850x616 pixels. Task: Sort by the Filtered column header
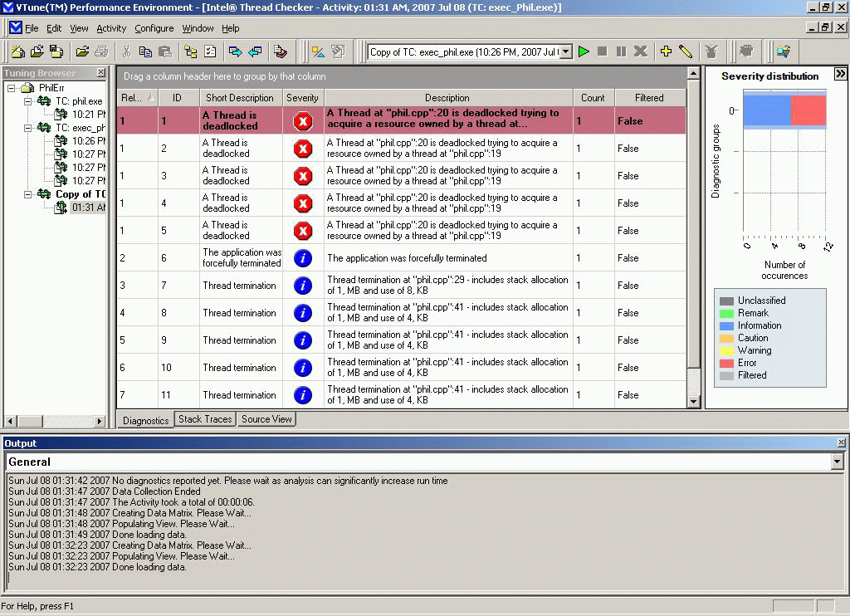coord(649,98)
